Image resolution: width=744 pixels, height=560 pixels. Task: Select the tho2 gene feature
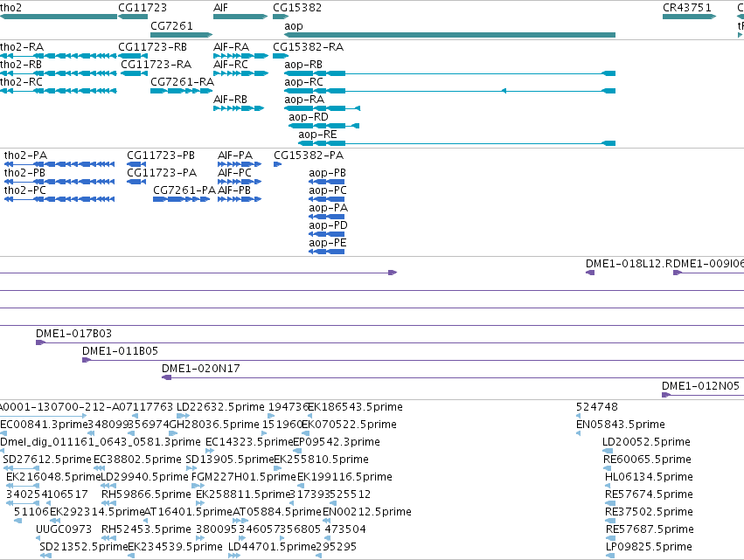(59, 17)
